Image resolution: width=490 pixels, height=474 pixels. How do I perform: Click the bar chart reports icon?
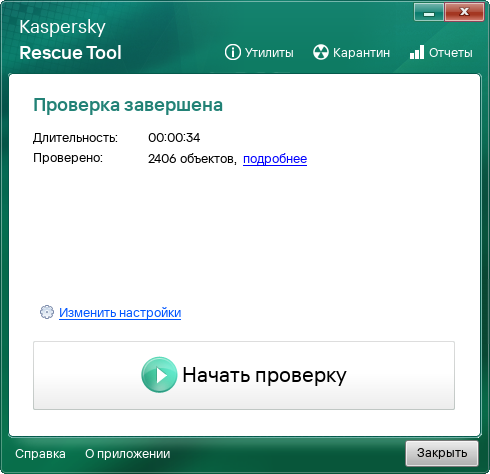[x=417, y=52]
